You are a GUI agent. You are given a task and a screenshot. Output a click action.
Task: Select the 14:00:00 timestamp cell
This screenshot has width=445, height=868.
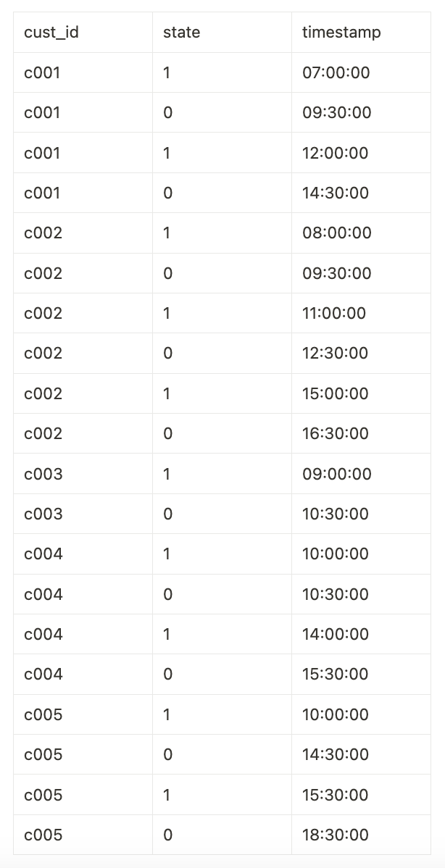point(335,634)
